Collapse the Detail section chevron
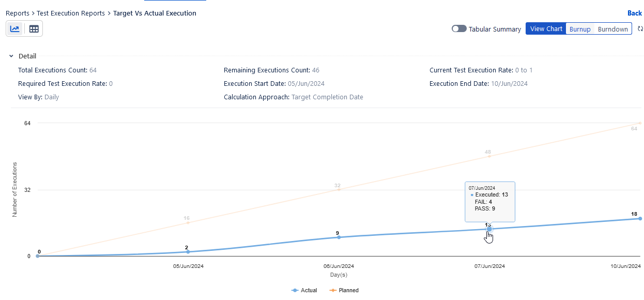The image size is (644, 300). [11, 56]
